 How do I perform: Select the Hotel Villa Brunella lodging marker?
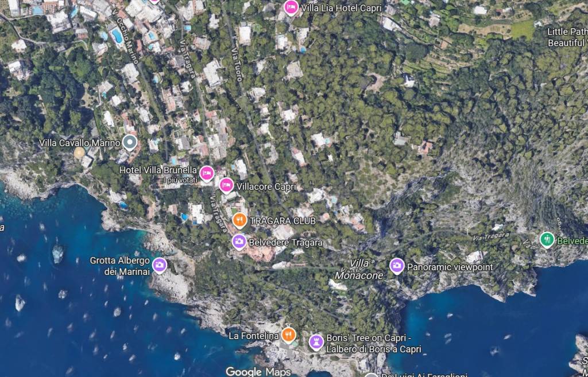(x=207, y=173)
